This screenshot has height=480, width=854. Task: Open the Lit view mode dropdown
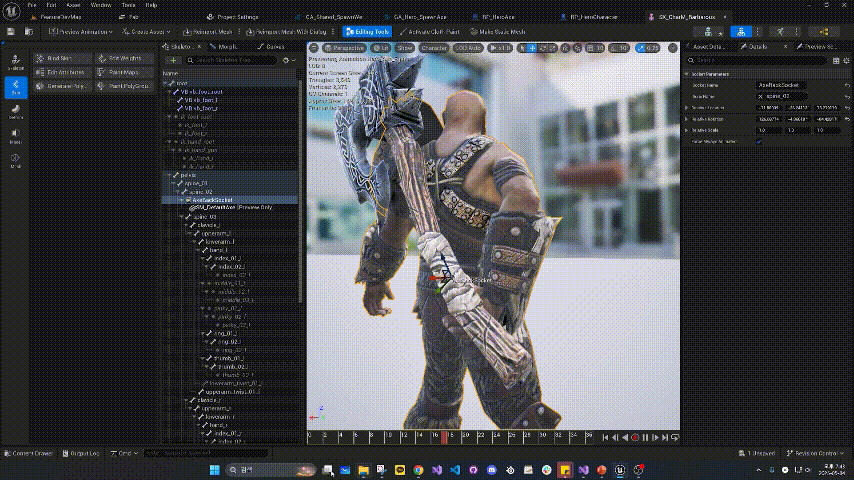point(381,48)
